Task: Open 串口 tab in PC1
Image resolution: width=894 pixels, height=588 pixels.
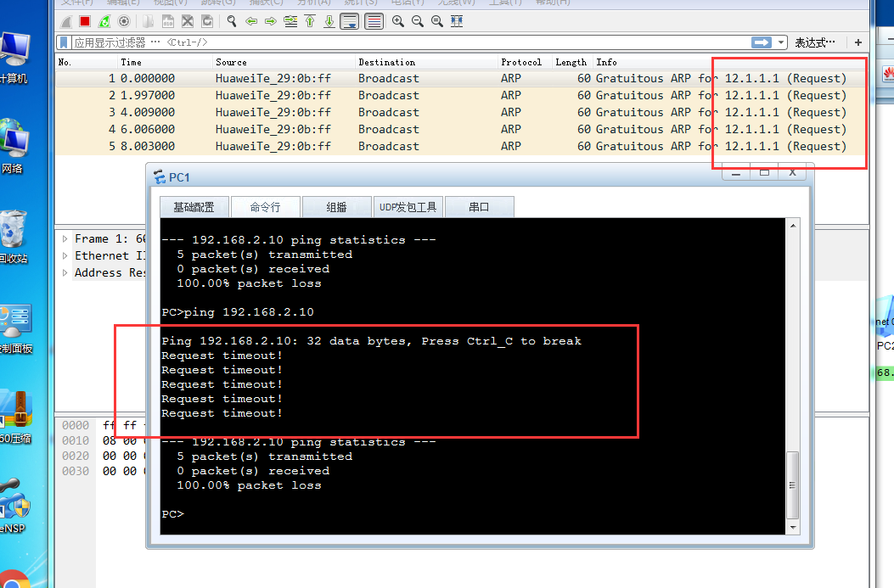Action: point(479,207)
